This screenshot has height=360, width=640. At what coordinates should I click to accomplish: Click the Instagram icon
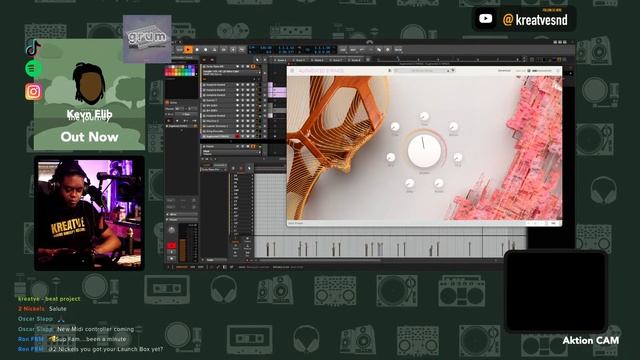33,92
